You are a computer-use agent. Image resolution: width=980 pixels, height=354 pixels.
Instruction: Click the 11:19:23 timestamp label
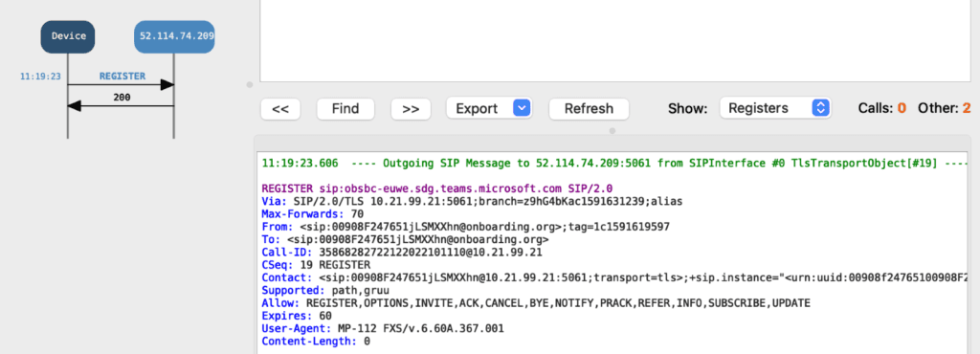pyautogui.click(x=40, y=77)
